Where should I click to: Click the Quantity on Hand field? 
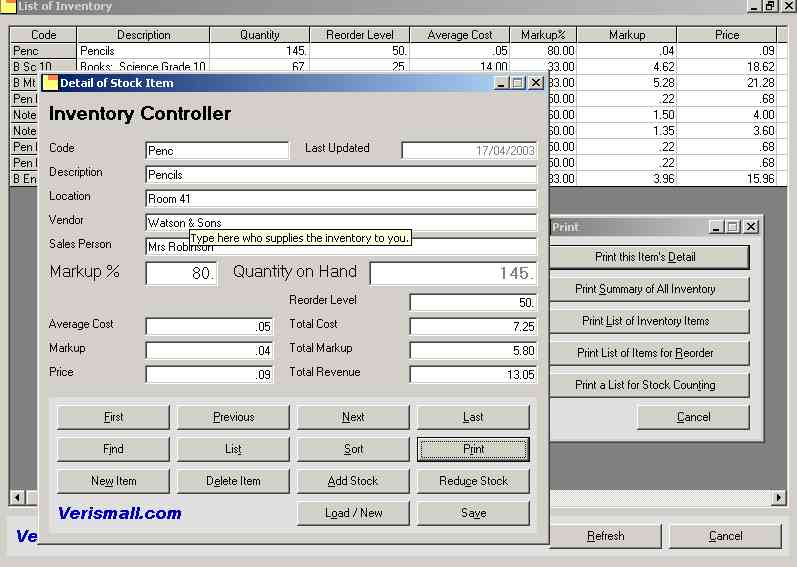(453, 273)
